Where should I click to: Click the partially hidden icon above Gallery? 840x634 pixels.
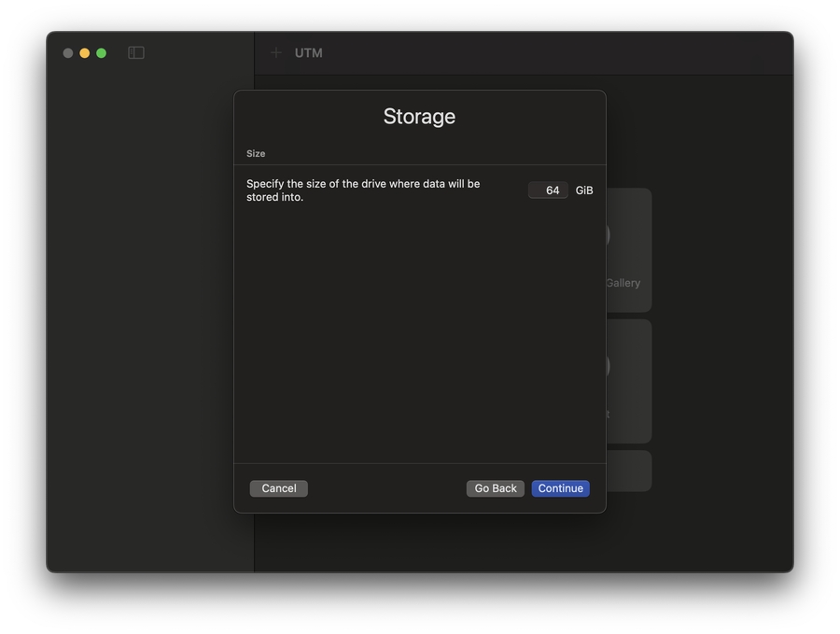[x=608, y=235]
